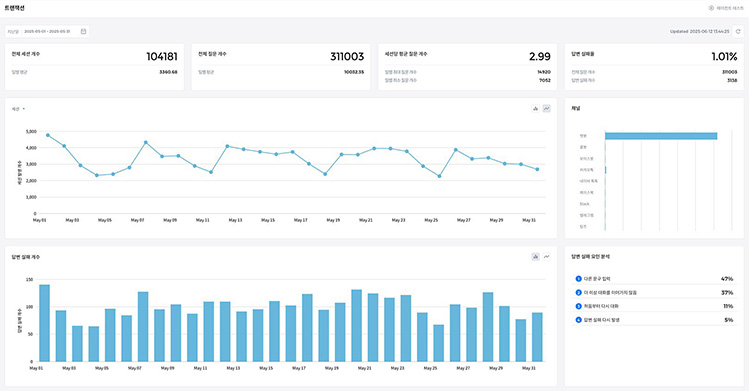This screenshot has width=749, height=391.
Task: Click the longest bar in channel chart
Action: click(661, 136)
